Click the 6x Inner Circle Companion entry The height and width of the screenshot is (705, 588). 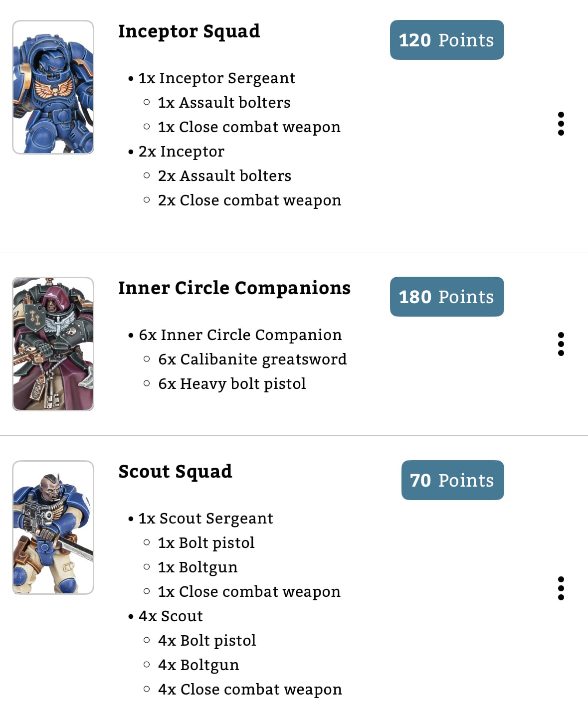[x=240, y=335]
